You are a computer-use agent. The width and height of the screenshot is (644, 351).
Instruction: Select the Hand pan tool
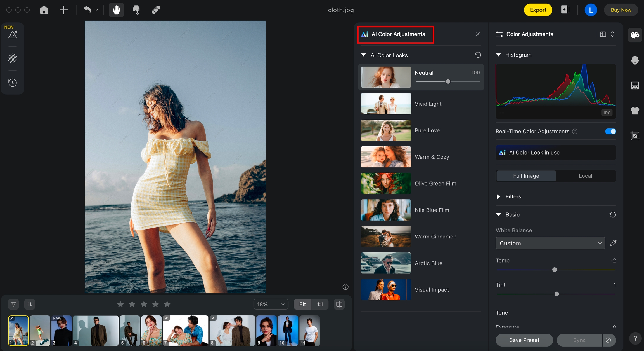click(x=116, y=10)
